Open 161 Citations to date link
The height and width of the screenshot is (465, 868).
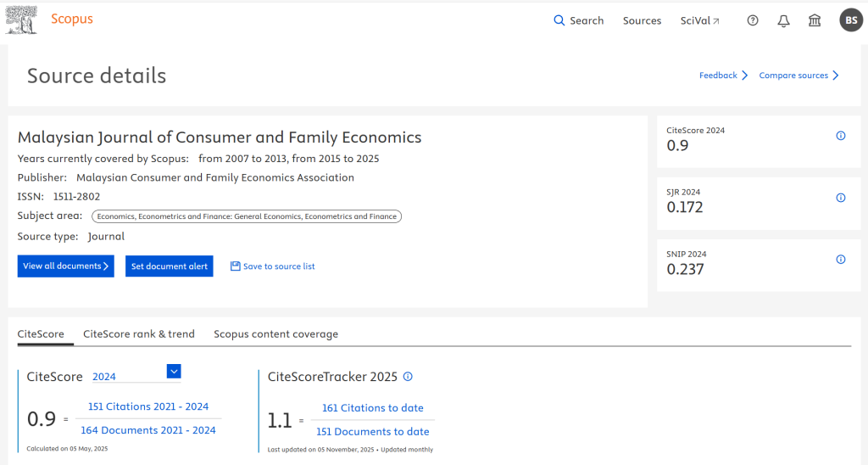[373, 408]
